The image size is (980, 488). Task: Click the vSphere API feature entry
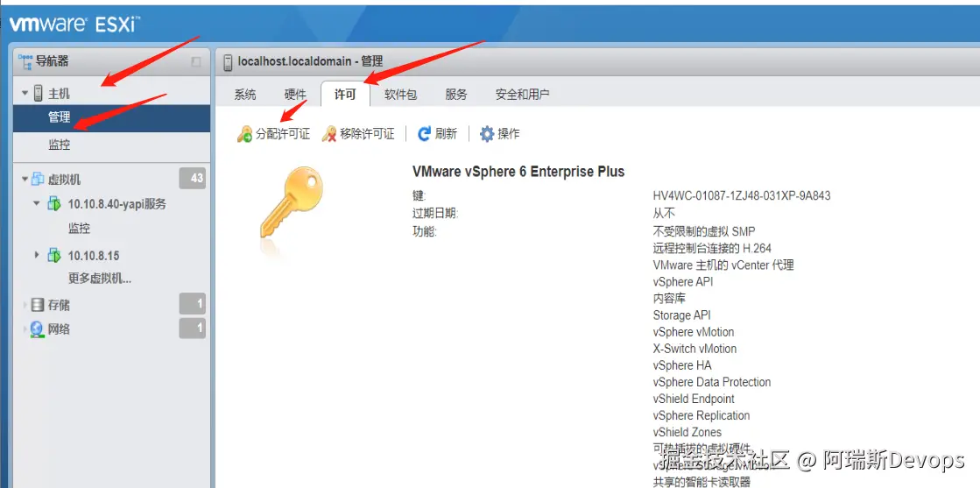[683, 281]
